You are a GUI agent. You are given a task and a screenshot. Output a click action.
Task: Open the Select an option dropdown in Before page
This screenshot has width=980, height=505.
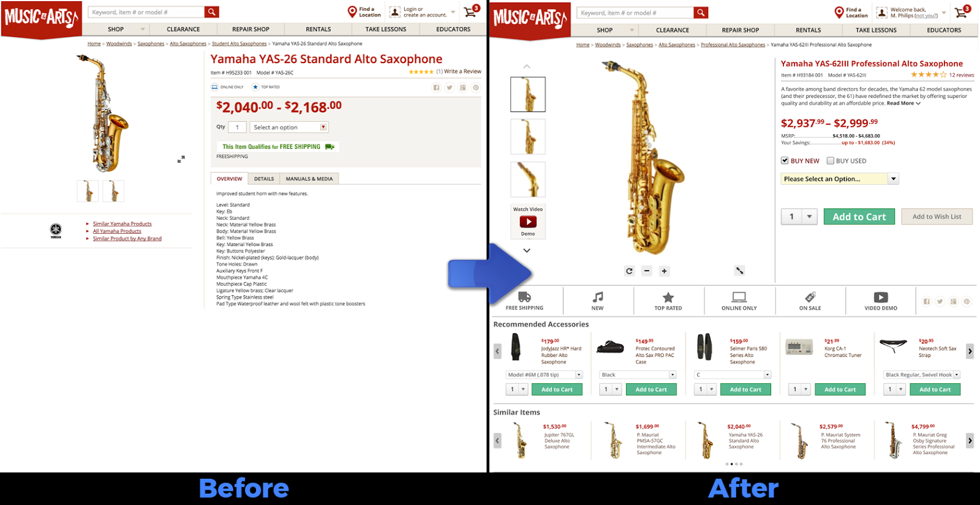[290, 127]
